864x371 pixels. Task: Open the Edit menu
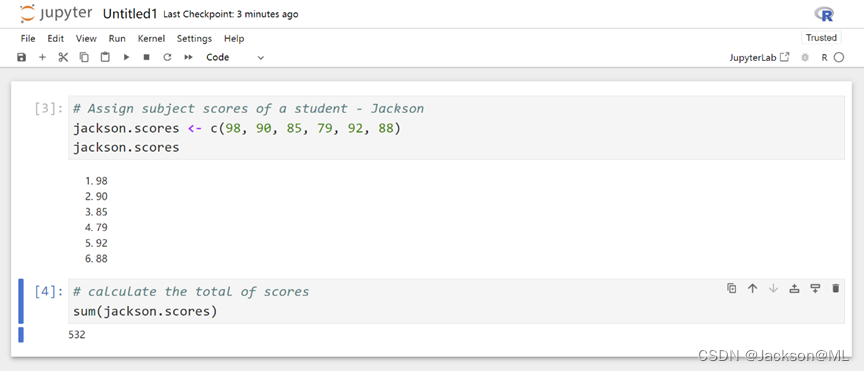(56, 39)
